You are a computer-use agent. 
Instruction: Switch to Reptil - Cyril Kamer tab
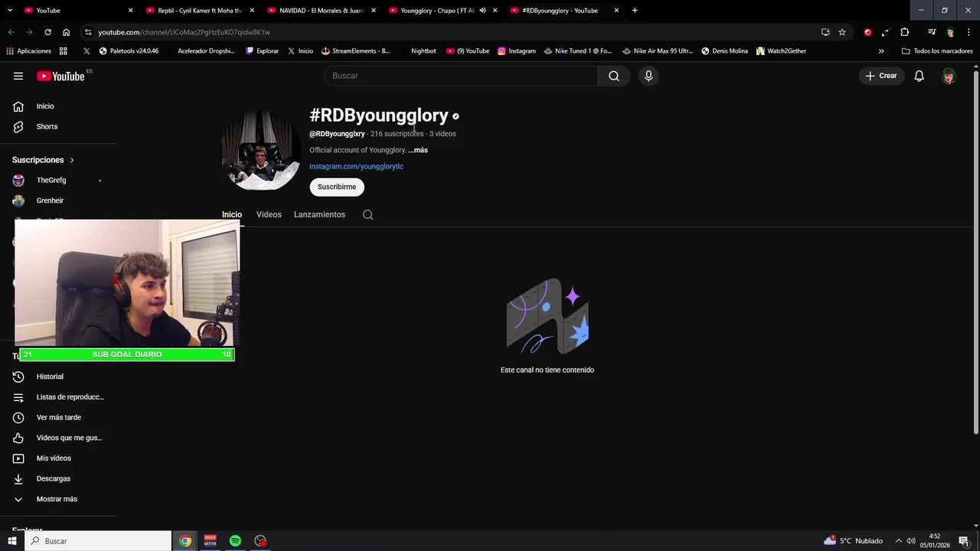(199, 11)
